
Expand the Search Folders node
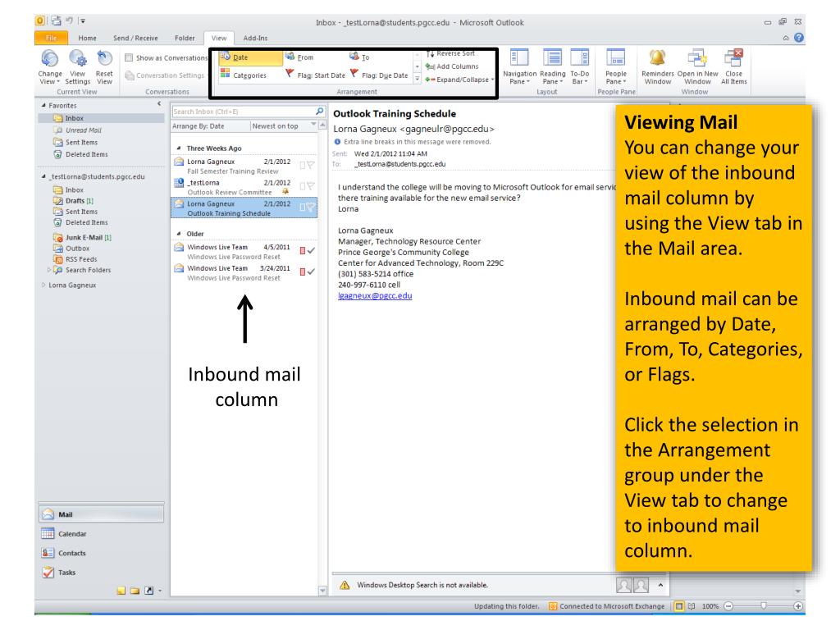(48, 270)
